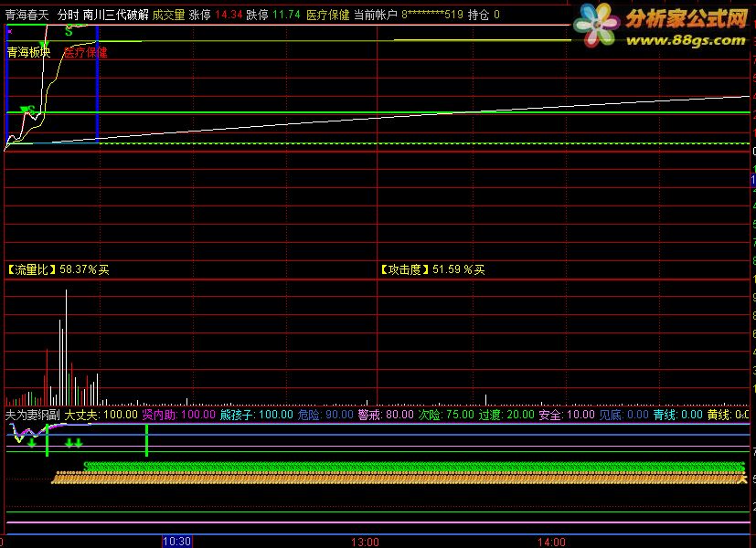Select the 成交量 label in header
Image resolution: width=756 pixels, height=548 pixels.
pos(169,15)
